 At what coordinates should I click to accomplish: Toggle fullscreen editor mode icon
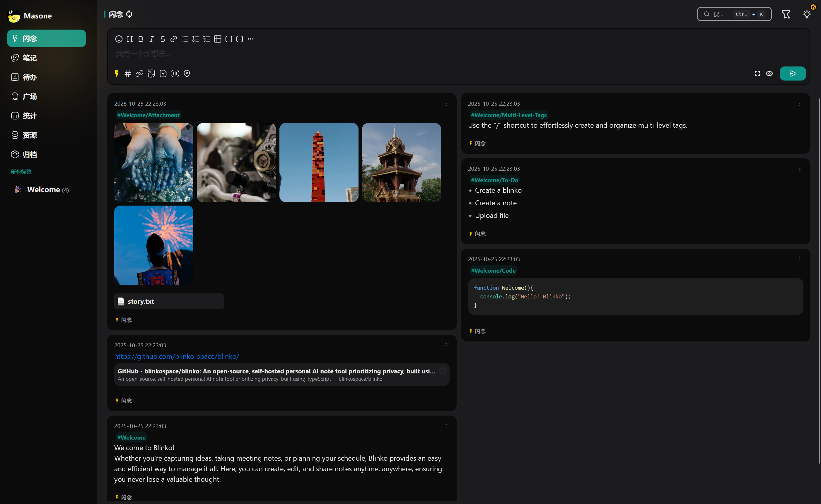pos(757,73)
